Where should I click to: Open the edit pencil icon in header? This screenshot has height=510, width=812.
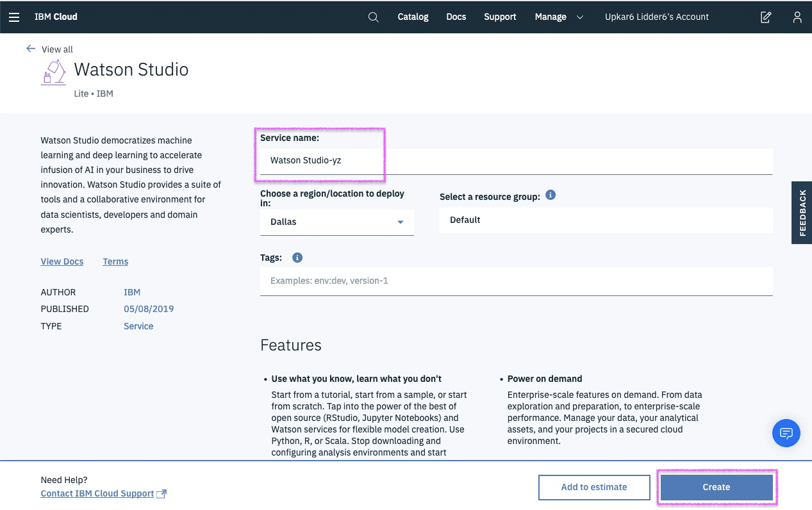[766, 17]
